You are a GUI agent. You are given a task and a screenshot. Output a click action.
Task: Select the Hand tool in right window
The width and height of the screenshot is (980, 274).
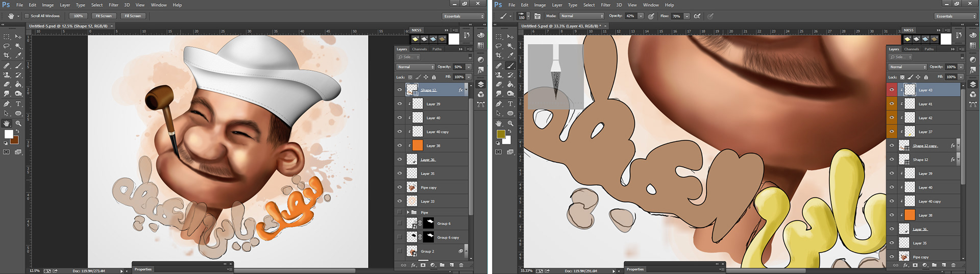pyautogui.click(x=499, y=123)
